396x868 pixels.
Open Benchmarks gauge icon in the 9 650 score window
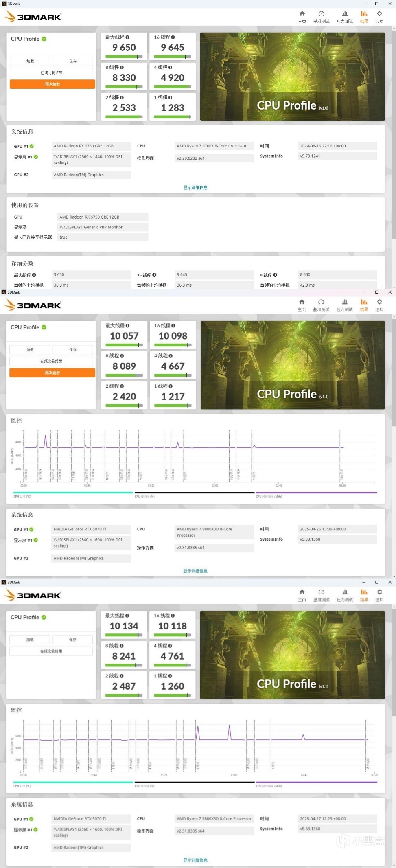[x=321, y=14]
